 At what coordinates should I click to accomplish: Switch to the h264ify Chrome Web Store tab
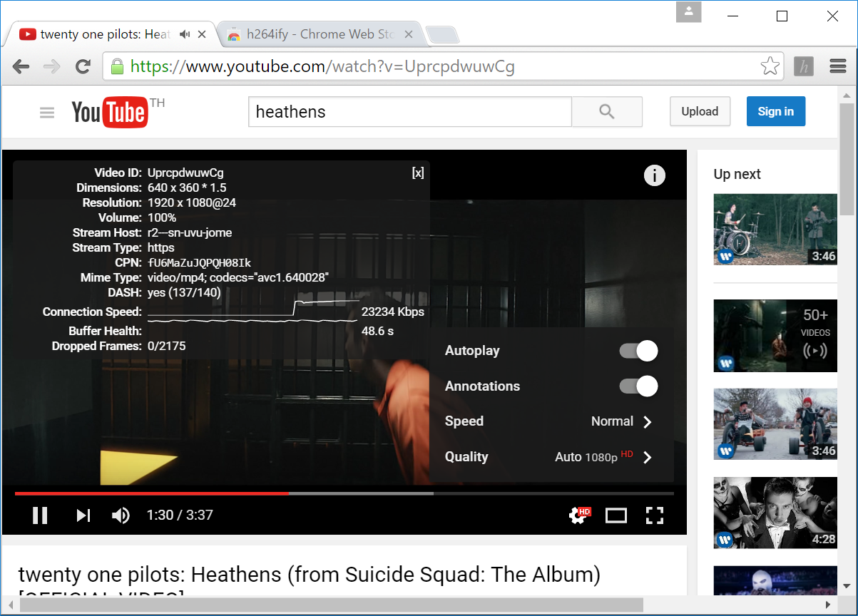[320, 34]
